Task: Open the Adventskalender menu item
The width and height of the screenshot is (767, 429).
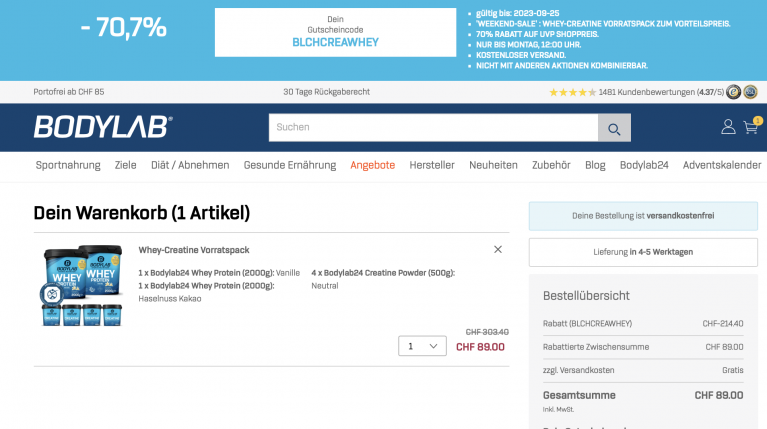Action: click(722, 165)
